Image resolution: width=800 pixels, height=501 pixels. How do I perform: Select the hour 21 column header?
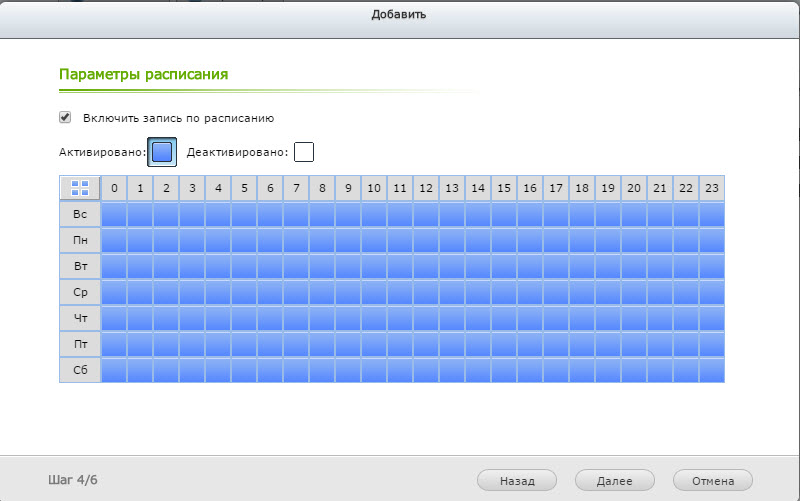[x=660, y=188]
